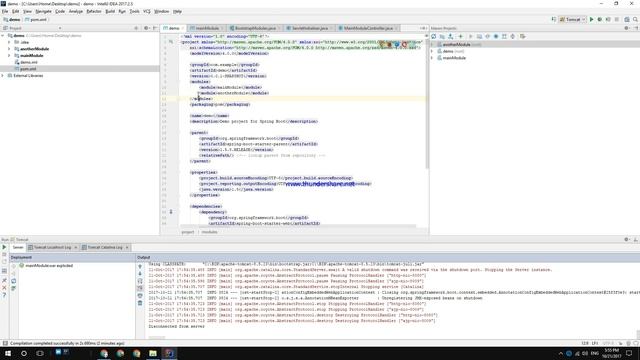The width and height of the screenshot is (640, 360).
Task: Open the Refactor menu
Action: click(94, 11)
